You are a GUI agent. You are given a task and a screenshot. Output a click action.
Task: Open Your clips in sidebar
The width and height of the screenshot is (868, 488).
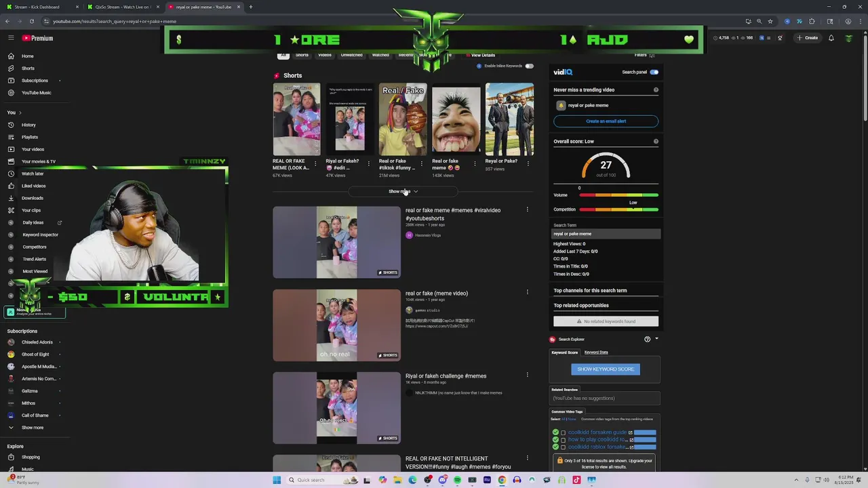(x=31, y=210)
